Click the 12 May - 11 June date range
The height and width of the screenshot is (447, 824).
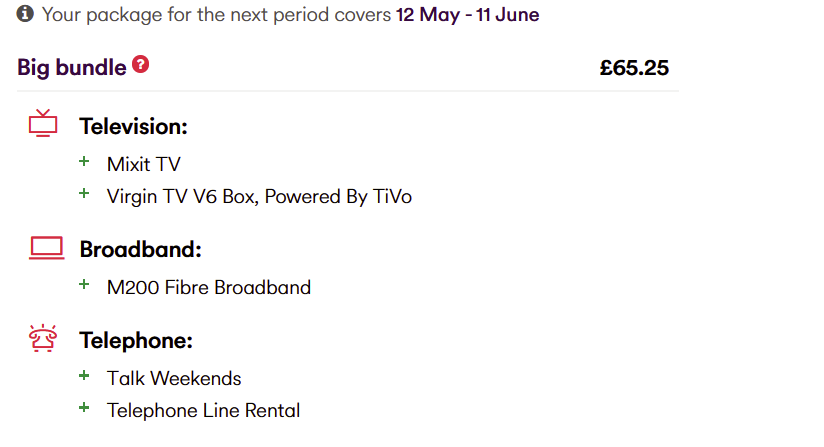(467, 15)
